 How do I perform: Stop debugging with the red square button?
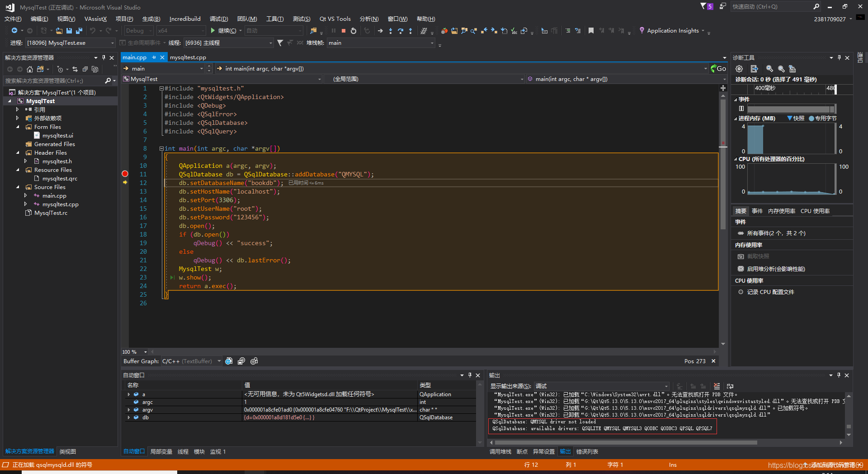(x=344, y=31)
